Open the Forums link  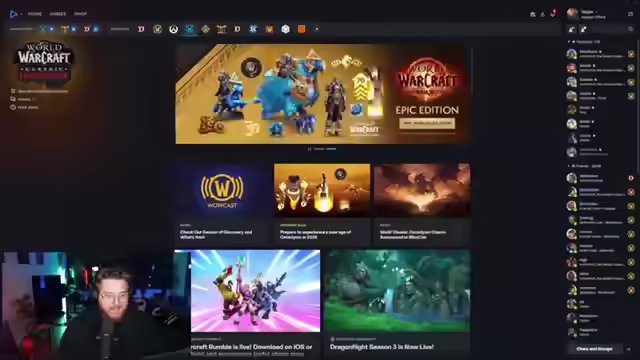22,99
